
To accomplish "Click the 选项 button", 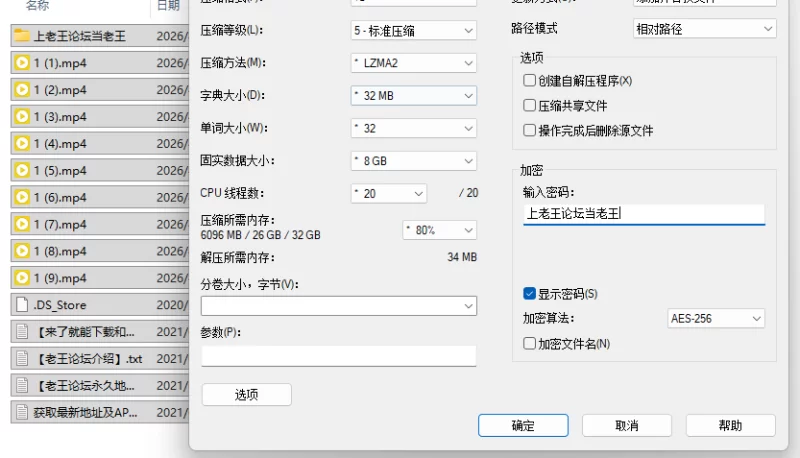I will coord(246,395).
